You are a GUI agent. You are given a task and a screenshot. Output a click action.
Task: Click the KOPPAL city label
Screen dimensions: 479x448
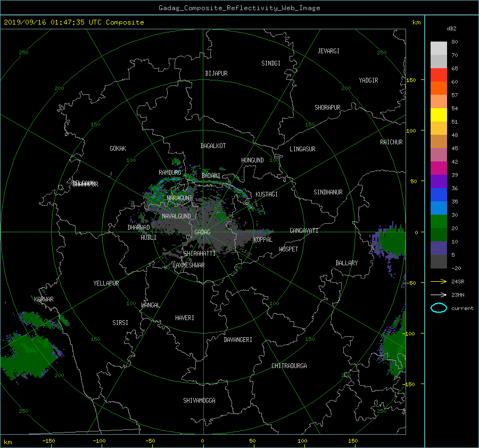click(x=263, y=240)
